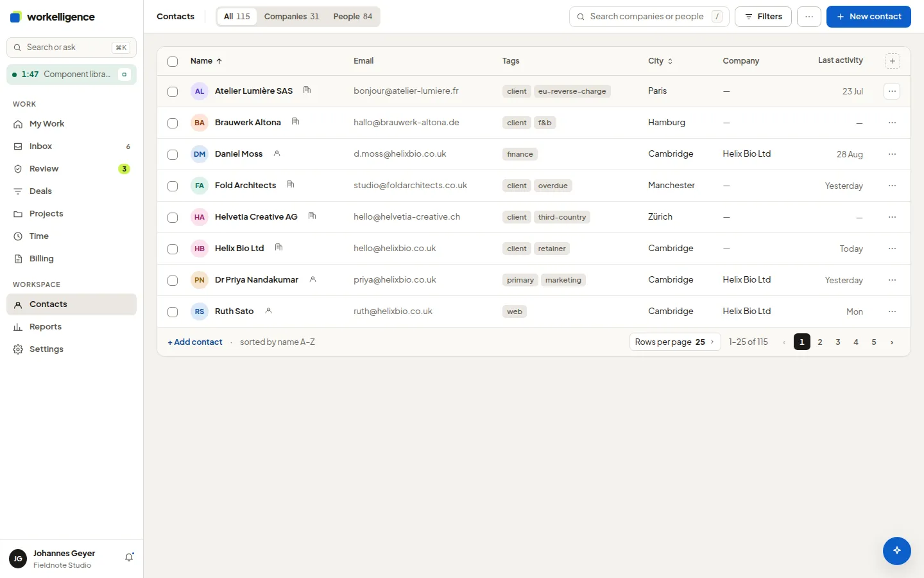
Task: Select the Atelier Lumière SAS row checkbox
Action: point(173,92)
